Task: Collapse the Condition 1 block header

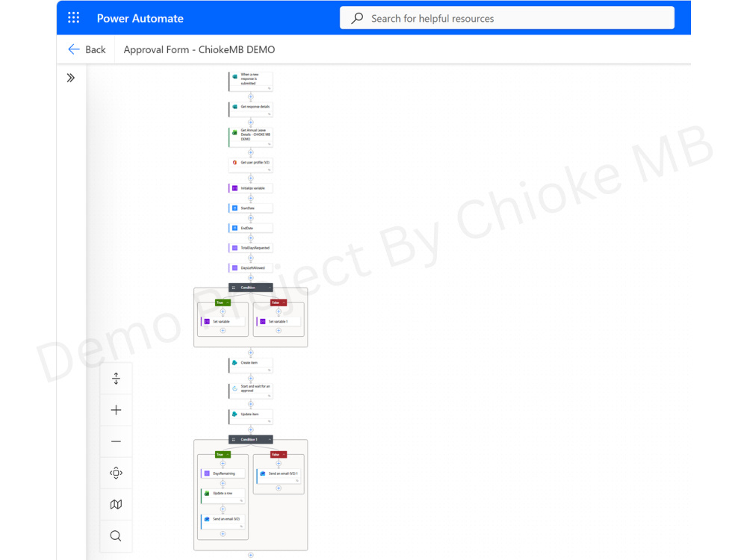Action: [270, 440]
